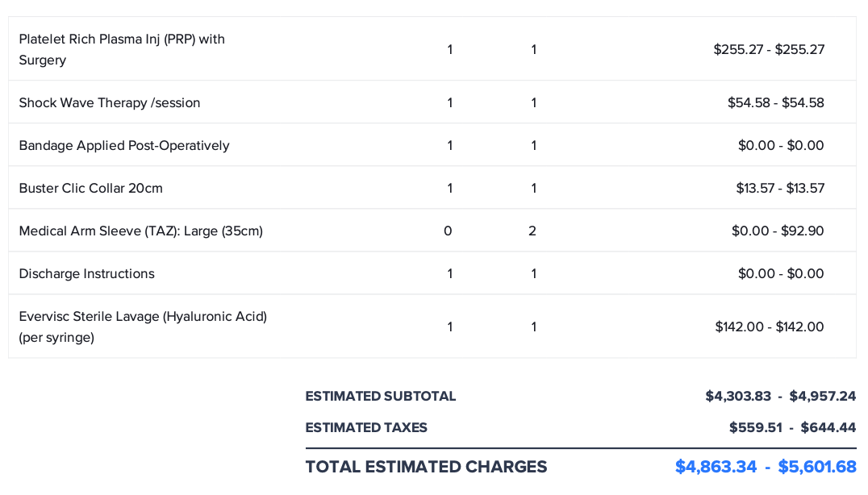
Task: Select the Discharge Instructions line item
Action: tap(87, 273)
